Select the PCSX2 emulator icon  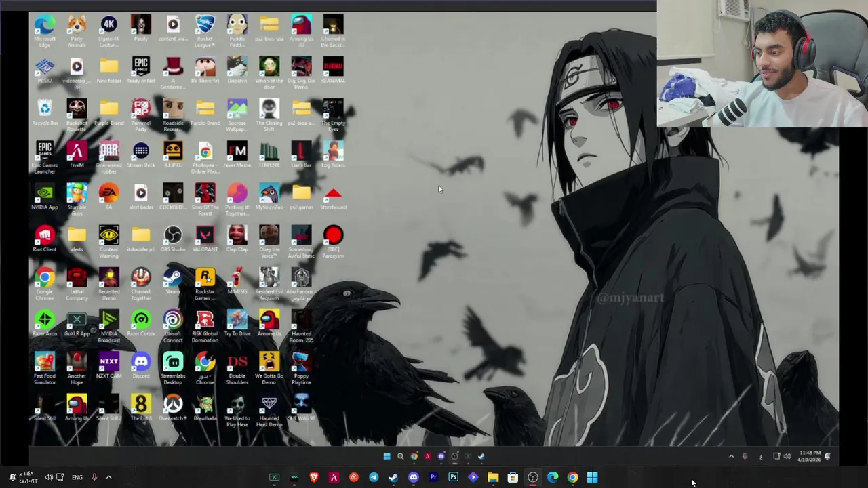[45, 70]
